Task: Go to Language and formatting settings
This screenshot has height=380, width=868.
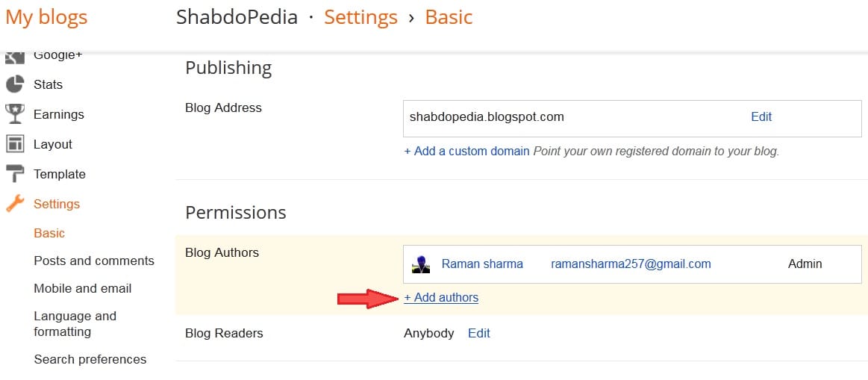Action: 75,324
